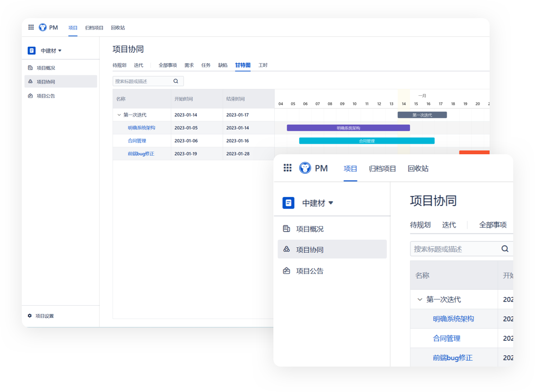Select 项目协同 icon in back window sidebar
Image resolution: width=535 pixels, height=392 pixels.
coord(30,82)
